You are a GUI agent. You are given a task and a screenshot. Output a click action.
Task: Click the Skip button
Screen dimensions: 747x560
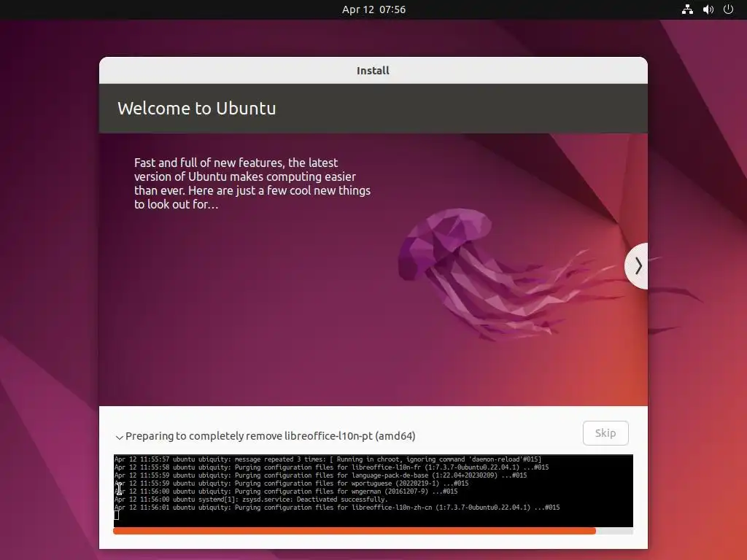tap(605, 433)
